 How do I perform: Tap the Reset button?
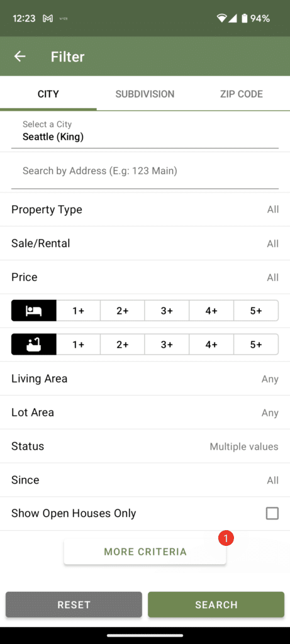click(x=74, y=604)
